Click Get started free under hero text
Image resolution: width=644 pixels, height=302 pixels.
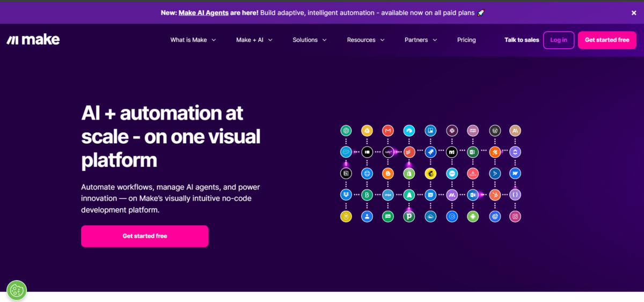tap(145, 236)
